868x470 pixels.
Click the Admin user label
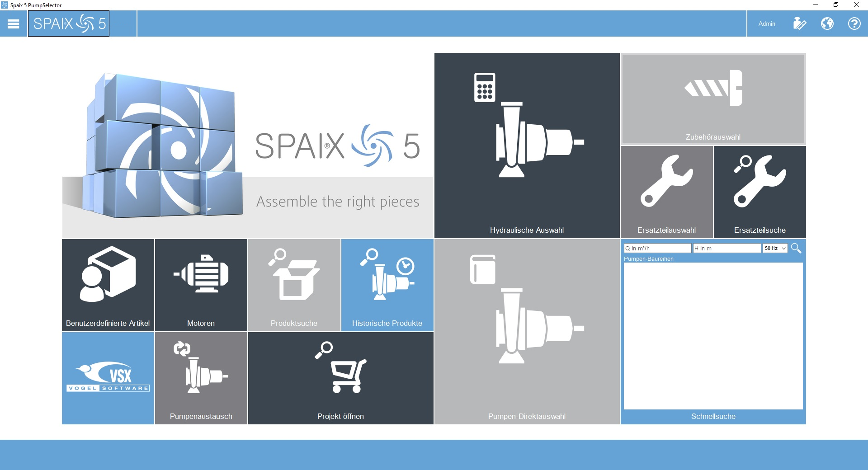pos(767,23)
